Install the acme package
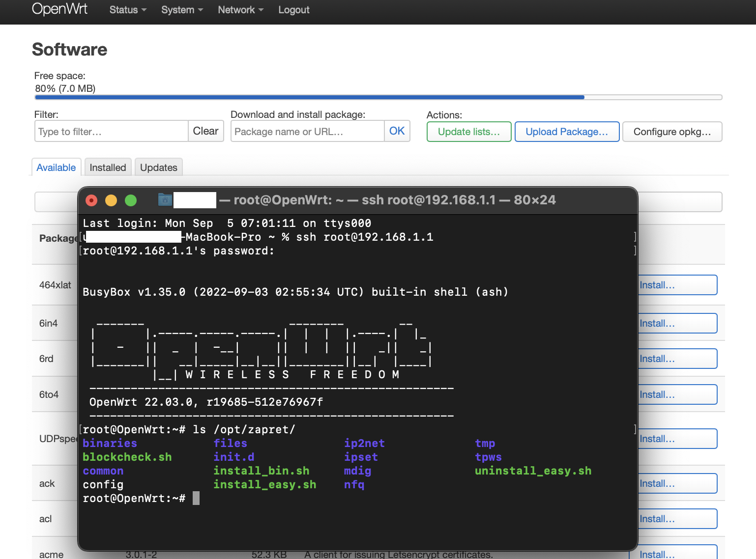This screenshot has width=756, height=559. tap(673, 552)
